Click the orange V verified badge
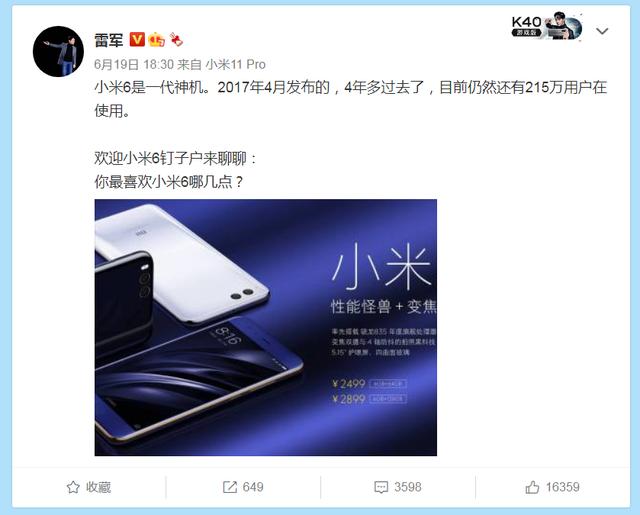Viewport: 640px width, 515px height. pyautogui.click(x=137, y=40)
